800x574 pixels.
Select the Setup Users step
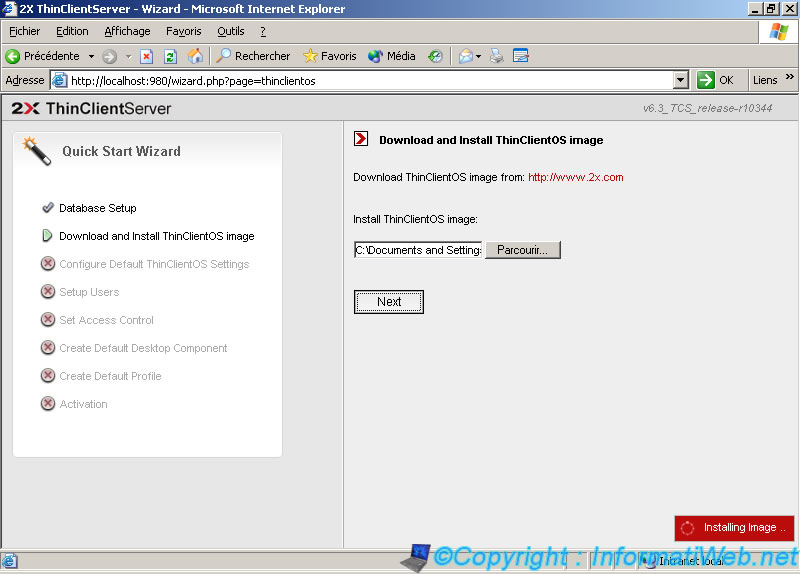[89, 292]
